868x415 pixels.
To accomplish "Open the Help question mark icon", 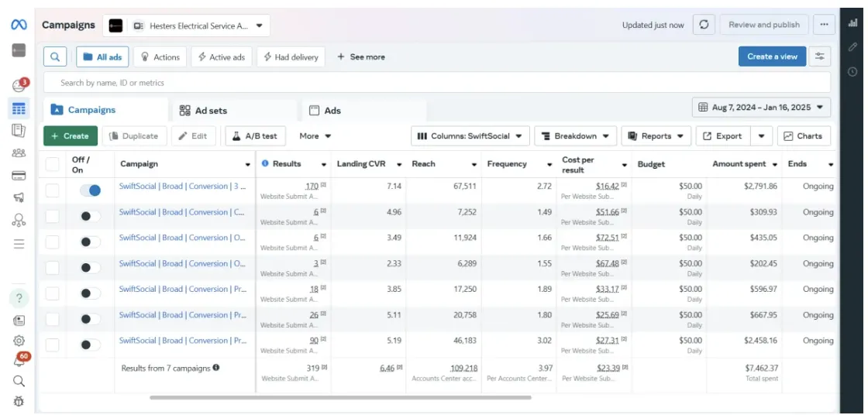I will tap(19, 299).
